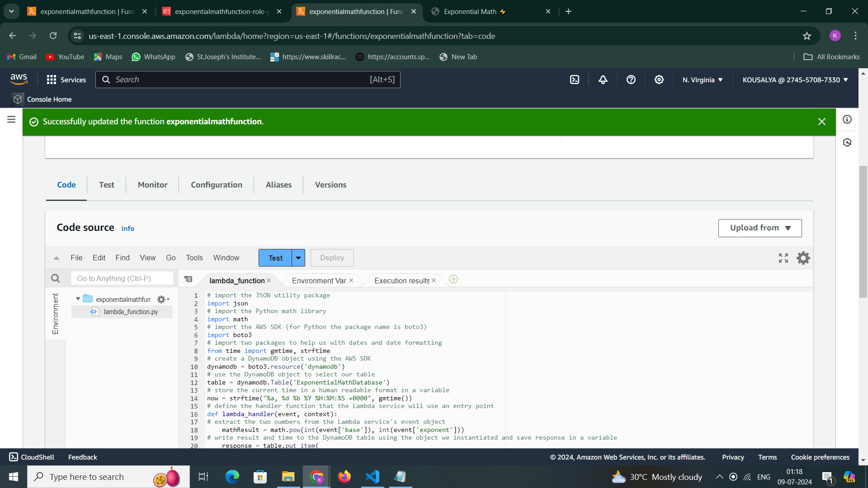Toggle fullscreen for the code editor
This screenshot has width=868, height=488.
point(783,258)
